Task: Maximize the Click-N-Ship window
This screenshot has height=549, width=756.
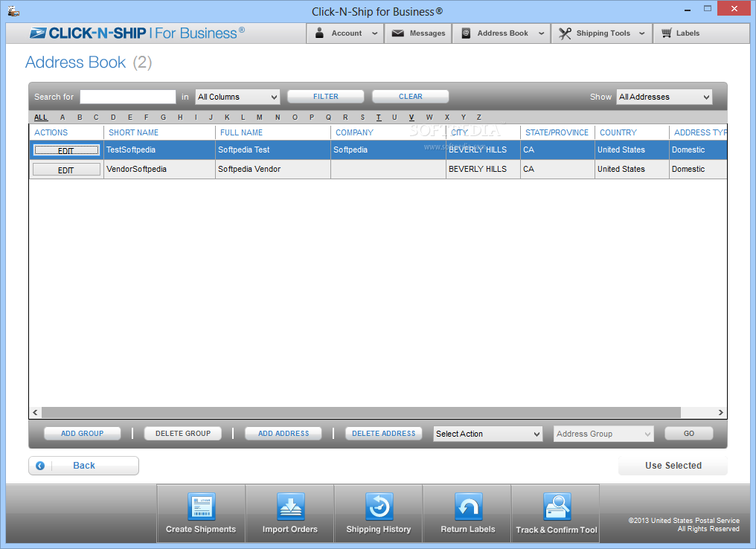Action: pos(708,9)
